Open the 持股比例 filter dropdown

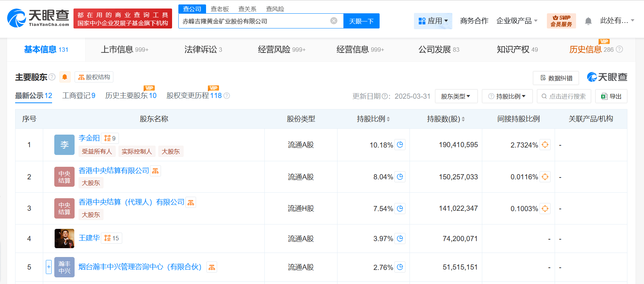pos(507,96)
